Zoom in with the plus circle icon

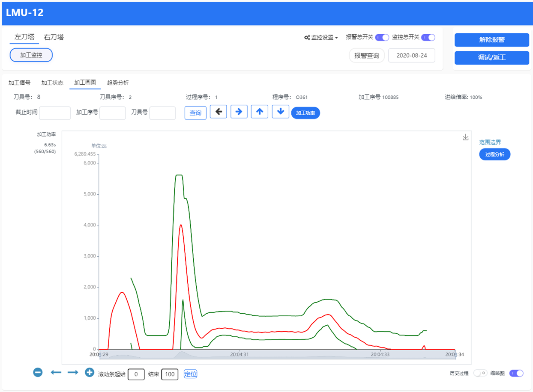pyautogui.click(x=89, y=372)
